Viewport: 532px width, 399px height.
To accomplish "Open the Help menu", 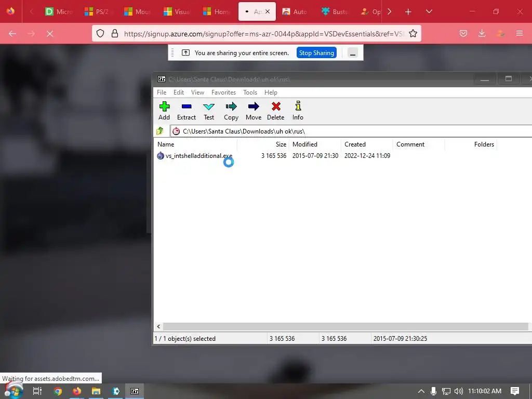I will click(x=271, y=92).
